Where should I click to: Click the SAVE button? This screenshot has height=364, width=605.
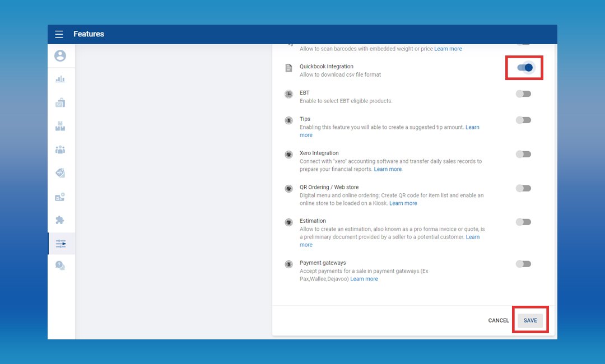(x=530, y=320)
